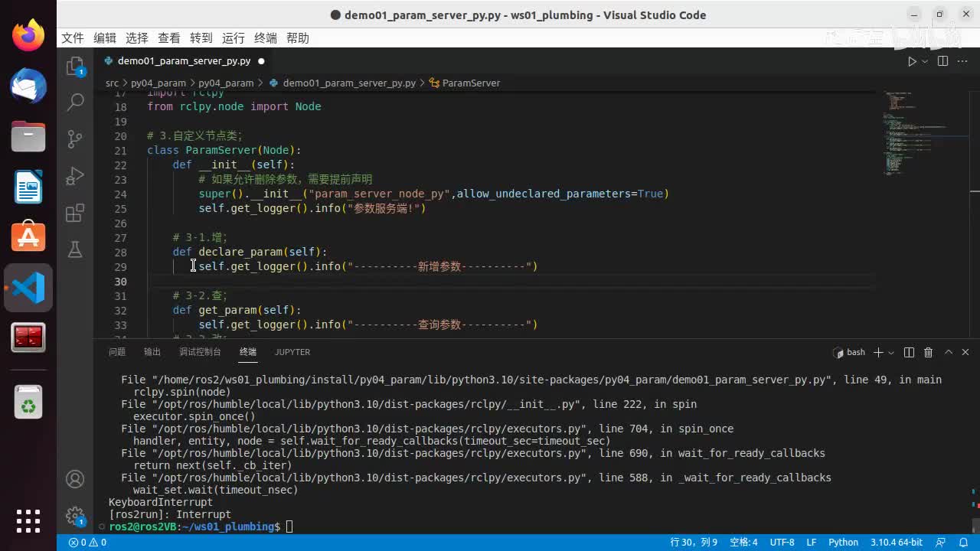Switch to the 调试控制台 panel tab

coord(200,352)
